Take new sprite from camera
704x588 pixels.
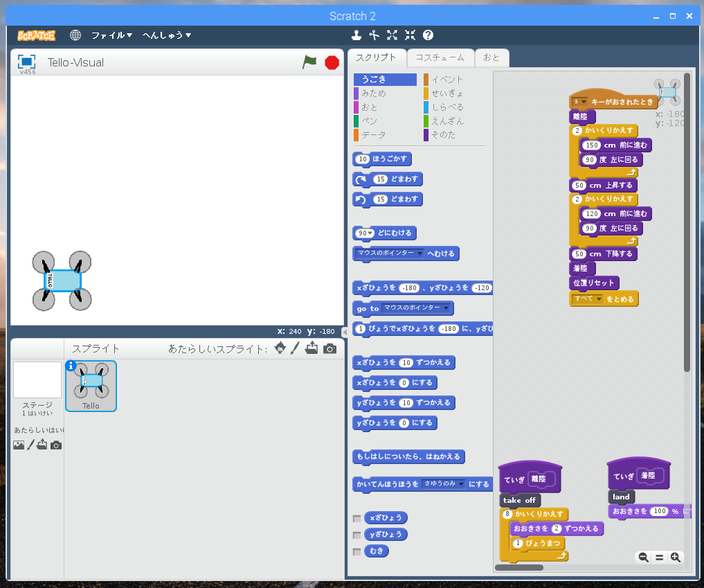point(330,348)
